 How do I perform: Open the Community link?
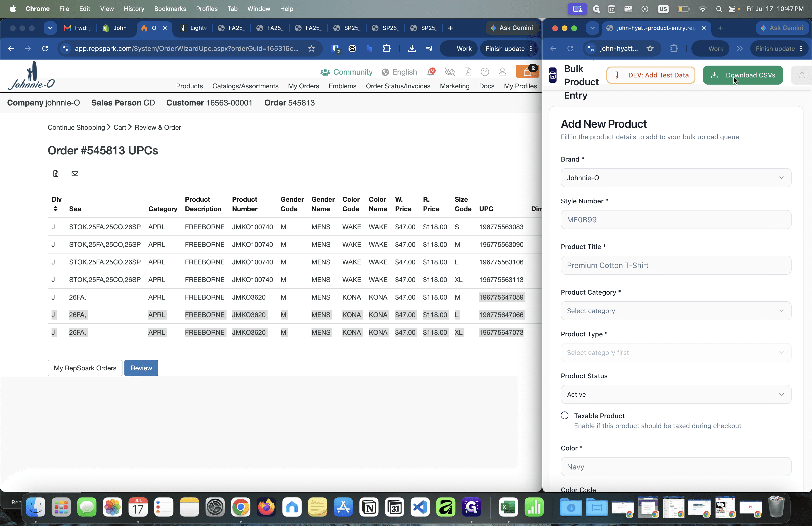click(x=346, y=72)
